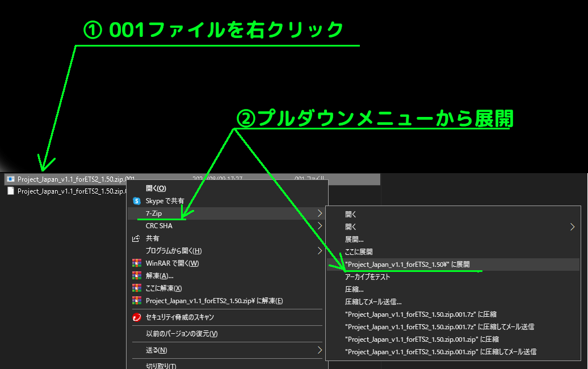The width and height of the screenshot is (588, 369).
Task: Click the Skype icon beside 'Skype で共有'
Action: [136, 200]
